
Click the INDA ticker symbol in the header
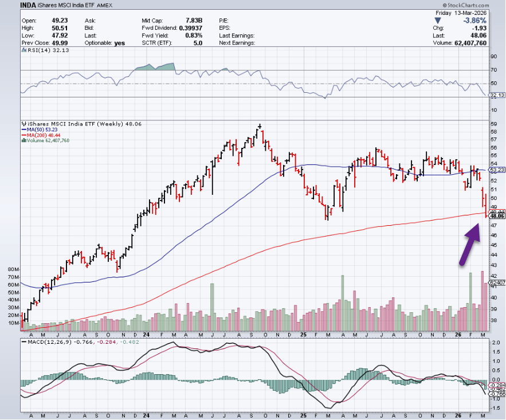coord(28,5)
